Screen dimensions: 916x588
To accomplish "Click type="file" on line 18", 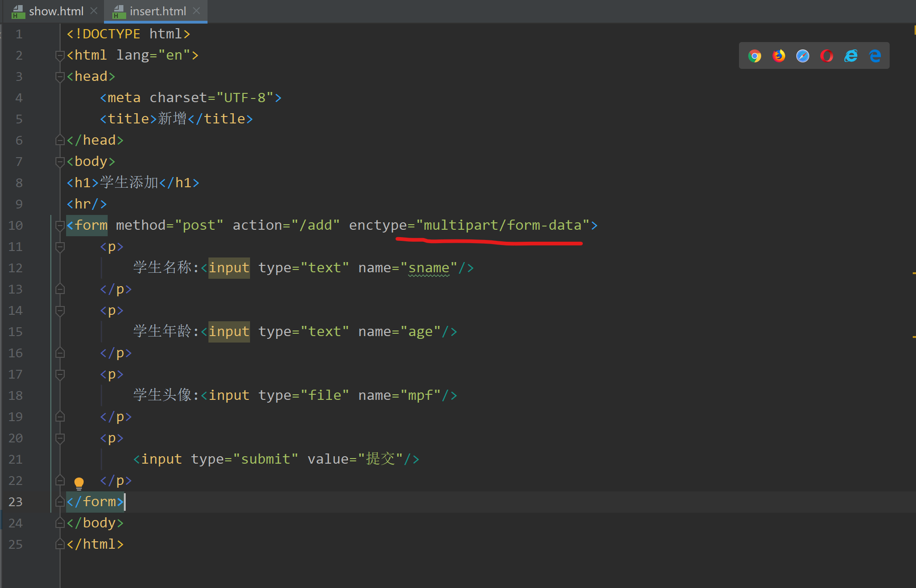I will (x=304, y=396).
